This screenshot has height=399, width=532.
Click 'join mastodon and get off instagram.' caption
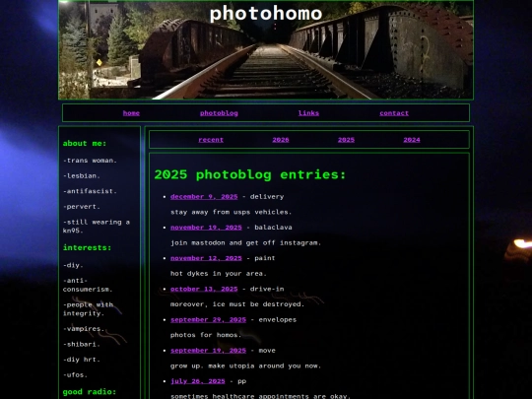245,243
